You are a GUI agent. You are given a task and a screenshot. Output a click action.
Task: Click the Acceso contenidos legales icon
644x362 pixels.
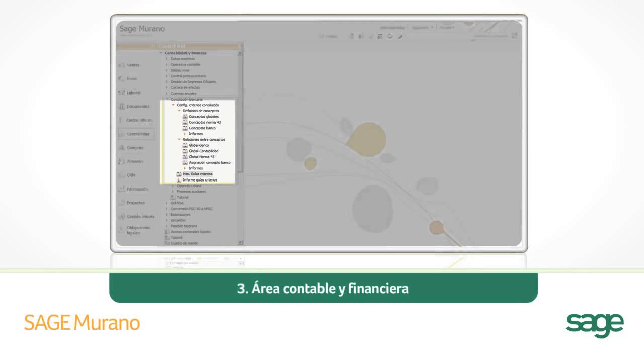167,232
